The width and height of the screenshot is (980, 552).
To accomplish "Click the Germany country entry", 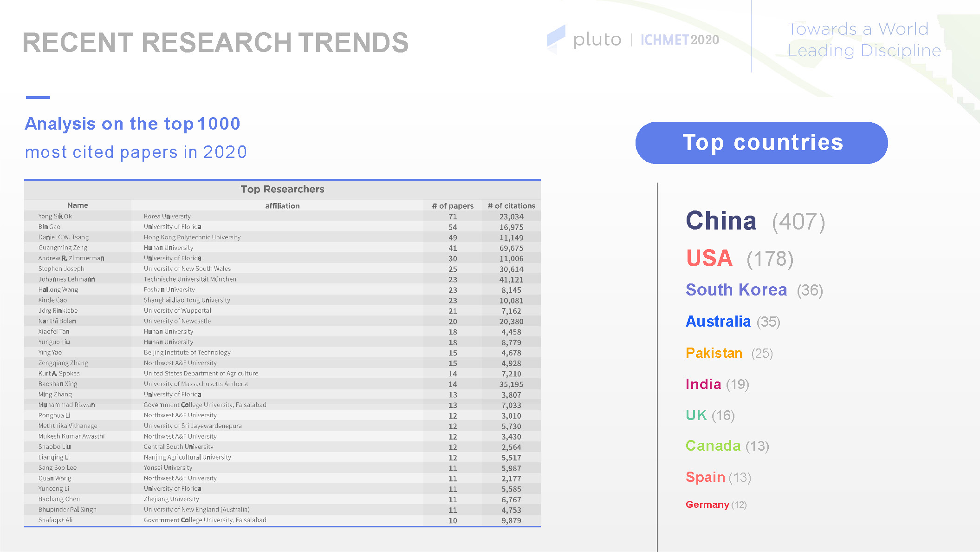I will [x=707, y=505].
